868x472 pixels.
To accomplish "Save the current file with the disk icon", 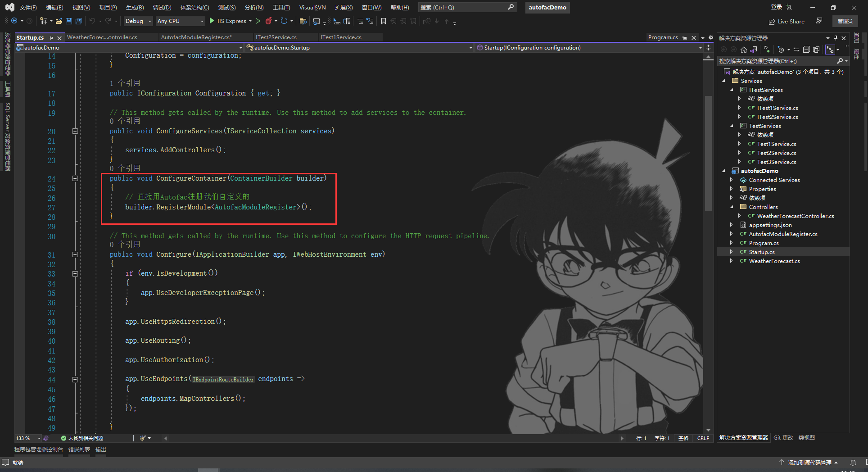I will [x=68, y=21].
